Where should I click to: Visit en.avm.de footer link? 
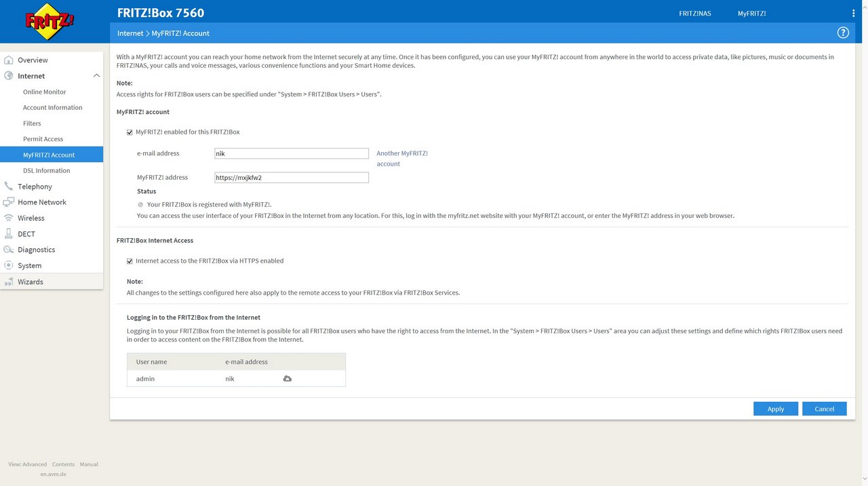pyautogui.click(x=53, y=474)
